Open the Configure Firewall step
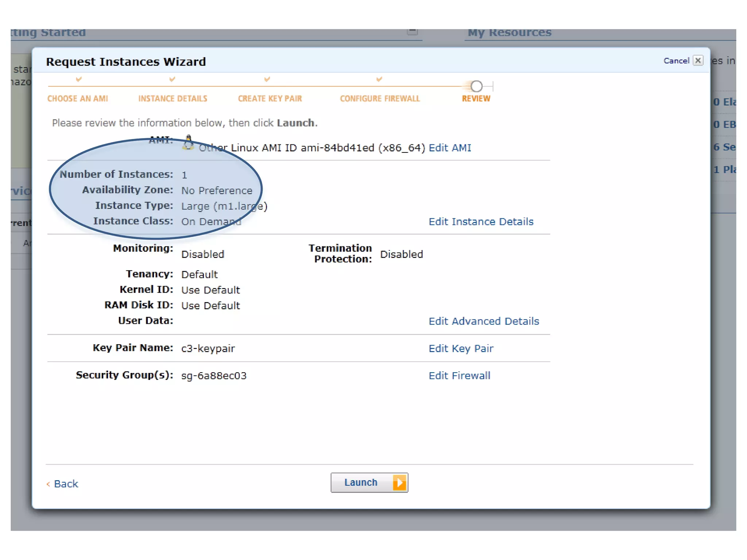747x560 pixels. 380,99
